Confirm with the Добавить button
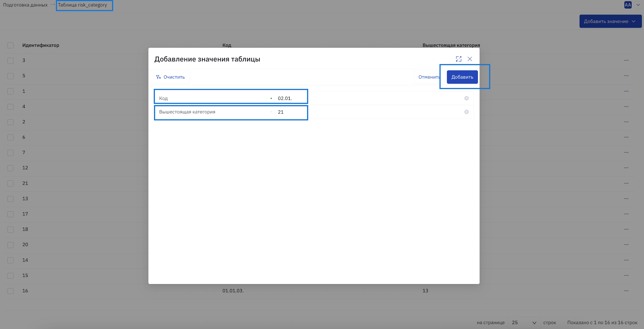 (x=462, y=77)
